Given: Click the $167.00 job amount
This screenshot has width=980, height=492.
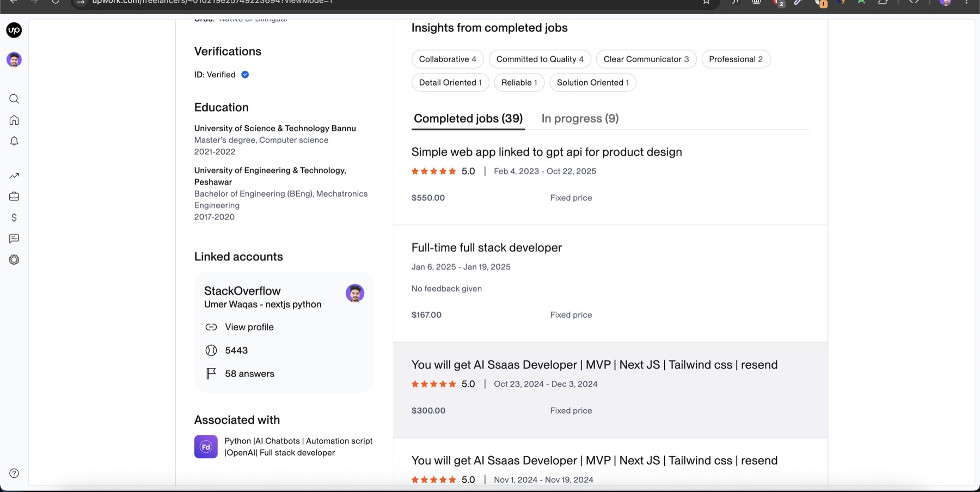Looking at the screenshot, I should tap(426, 315).
